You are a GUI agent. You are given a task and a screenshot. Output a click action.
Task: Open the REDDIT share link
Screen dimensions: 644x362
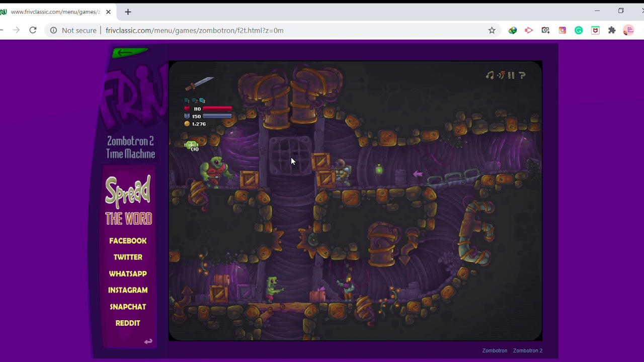(128, 323)
